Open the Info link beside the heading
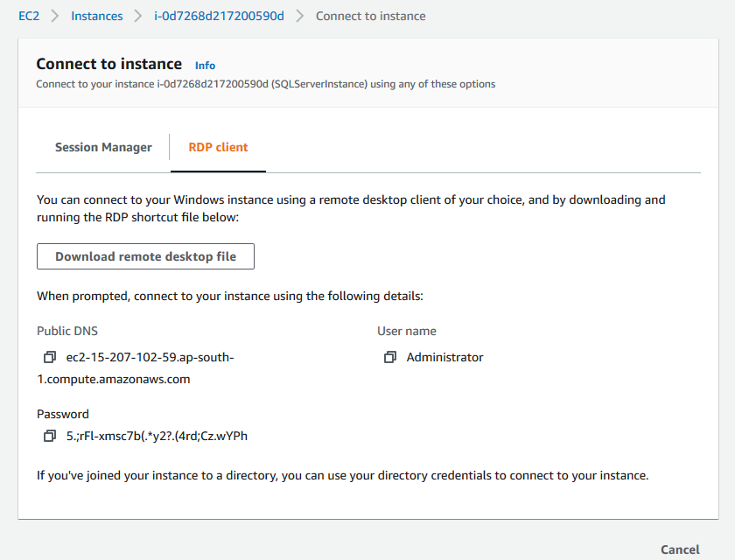 coord(205,66)
